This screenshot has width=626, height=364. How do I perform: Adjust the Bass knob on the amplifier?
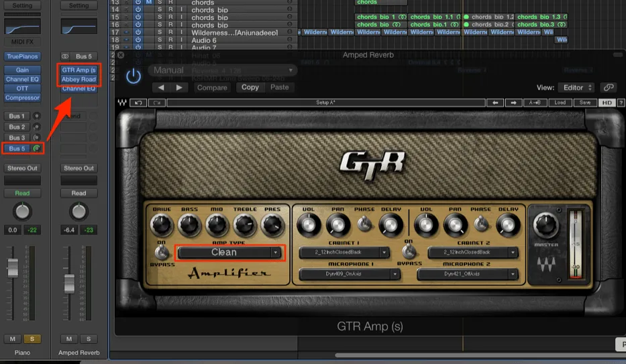pos(189,225)
